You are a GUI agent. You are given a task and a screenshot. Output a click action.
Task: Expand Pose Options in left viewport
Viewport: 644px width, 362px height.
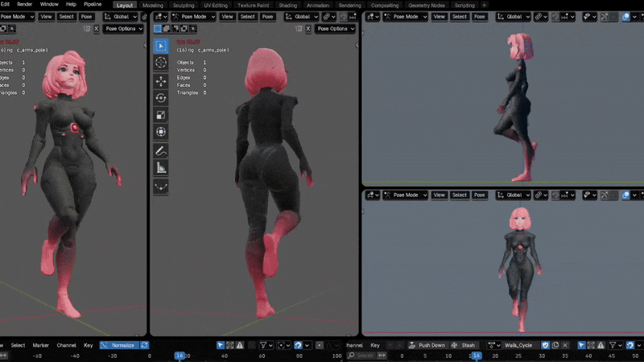(123, 29)
